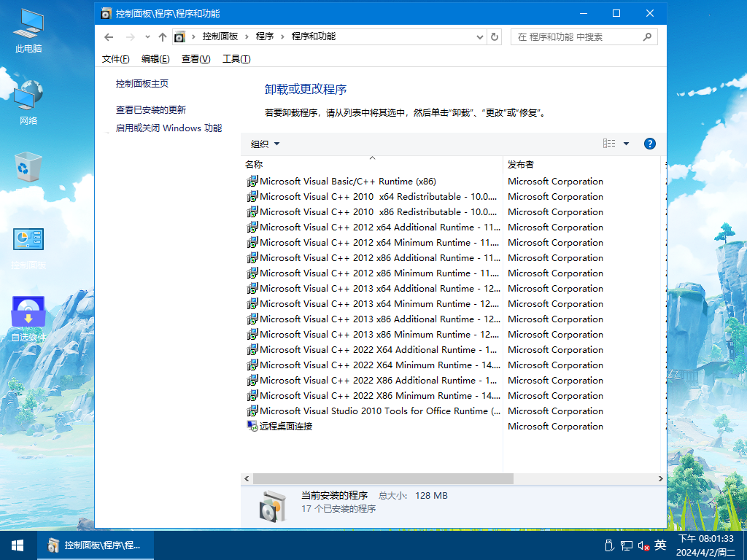
Task: Expand the 组织 dropdown
Action: point(266,144)
